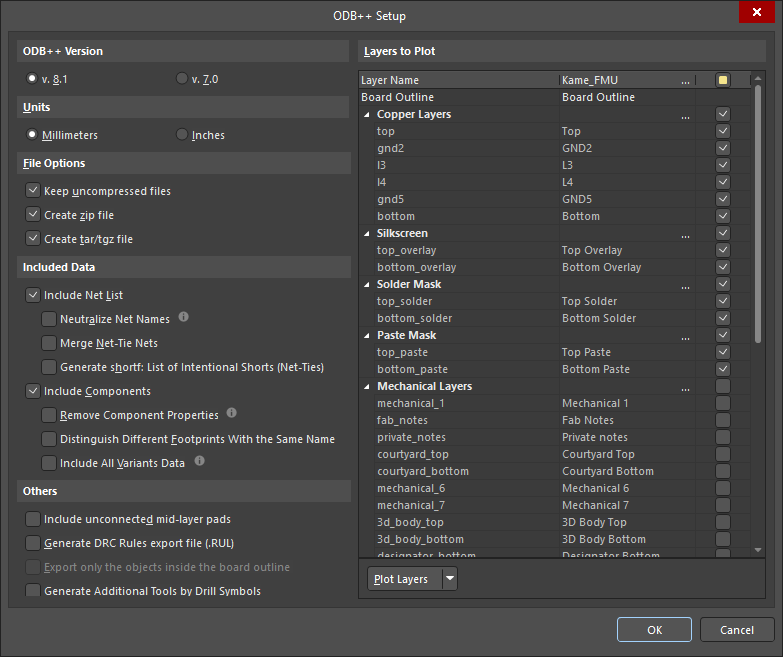The width and height of the screenshot is (783, 657).
Task: Uncheck plot for bottom_solder layer
Action: pyautogui.click(x=723, y=318)
